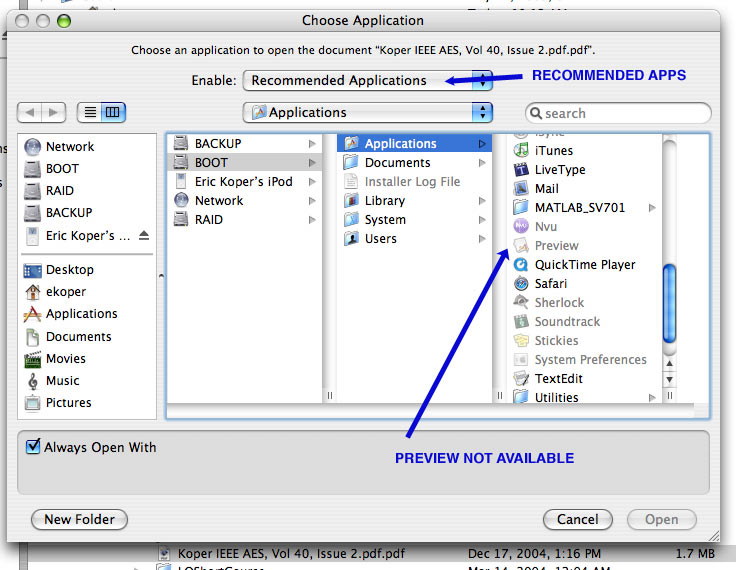
Task: Eject Eric Koper's iPod in the sidebar
Action: (x=144, y=235)
